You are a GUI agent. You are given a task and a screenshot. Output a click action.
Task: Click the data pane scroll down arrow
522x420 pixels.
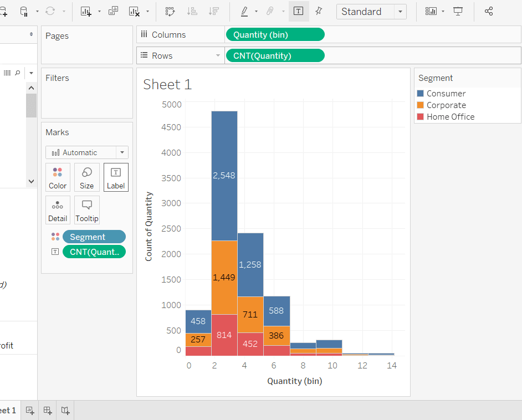point(31,181)
